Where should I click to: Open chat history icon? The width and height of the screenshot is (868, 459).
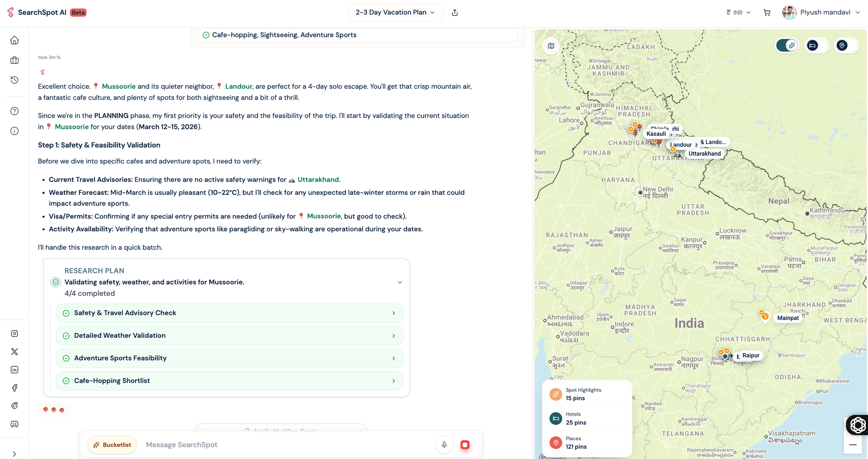click(14, 80)
